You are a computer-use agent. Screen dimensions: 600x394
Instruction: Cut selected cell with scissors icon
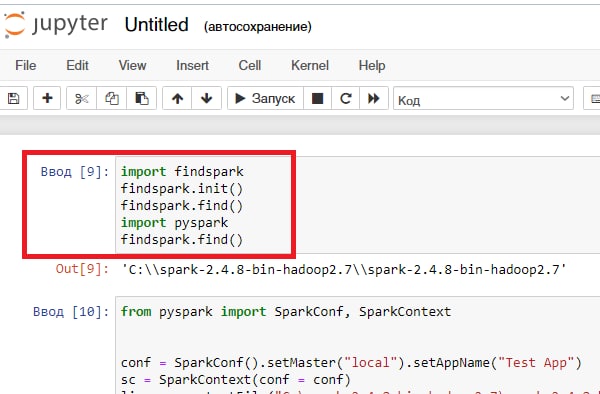pos(82,98)
